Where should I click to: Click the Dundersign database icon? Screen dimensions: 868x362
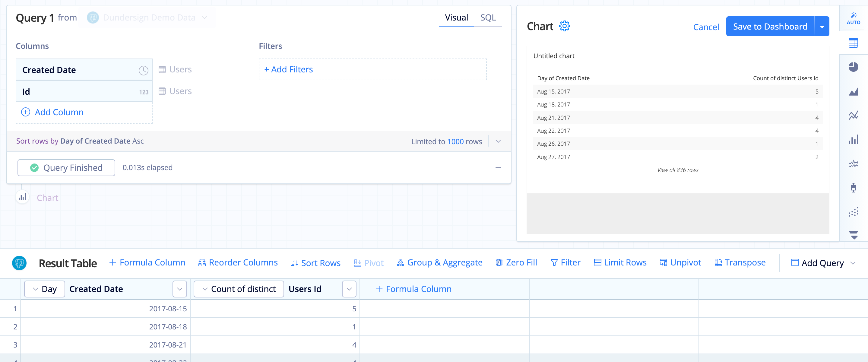93,17
